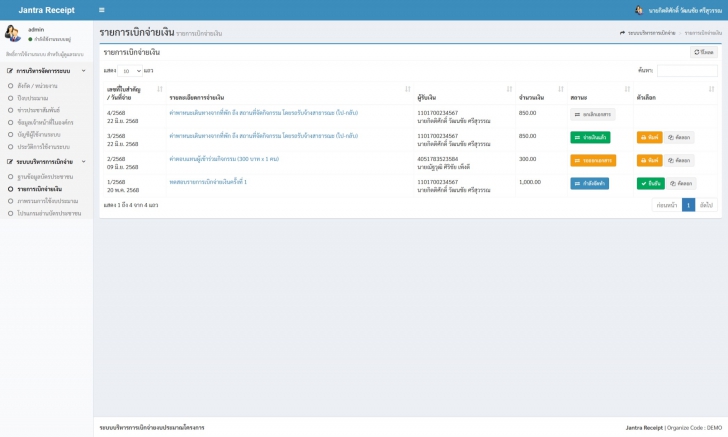728x437 pixels.
Task: Click the receipt number 1/2568
Action: (116, 182)
